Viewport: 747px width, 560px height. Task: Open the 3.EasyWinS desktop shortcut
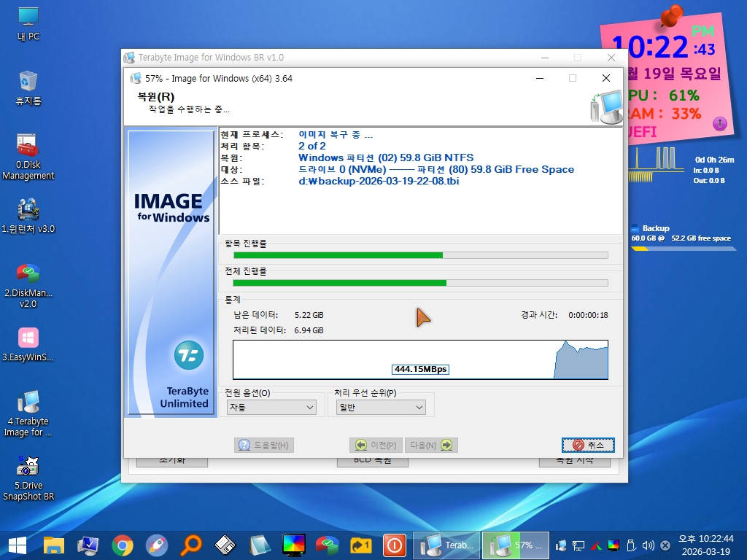coord(28,345)
